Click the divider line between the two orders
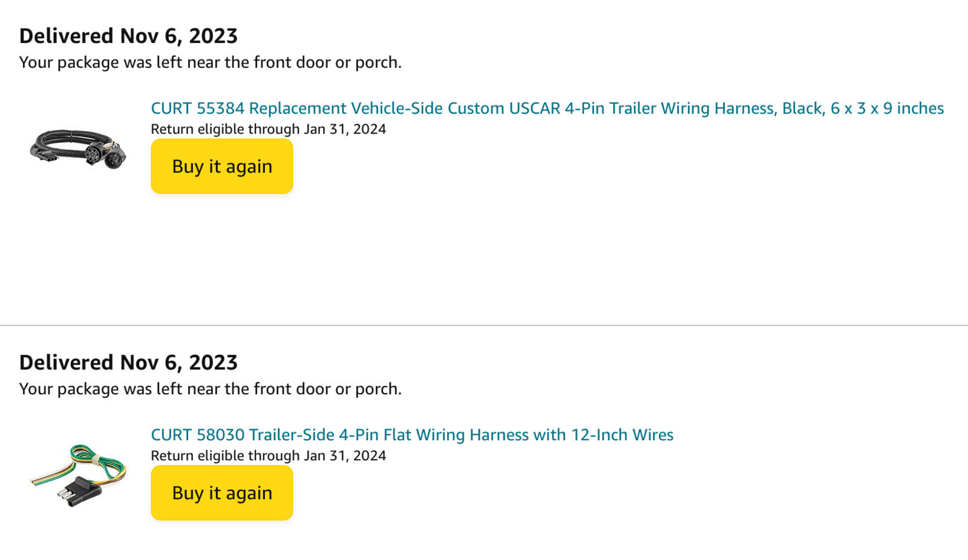Image resolution: width=968 pixels, height=560 pixels. tap(484, 325)
